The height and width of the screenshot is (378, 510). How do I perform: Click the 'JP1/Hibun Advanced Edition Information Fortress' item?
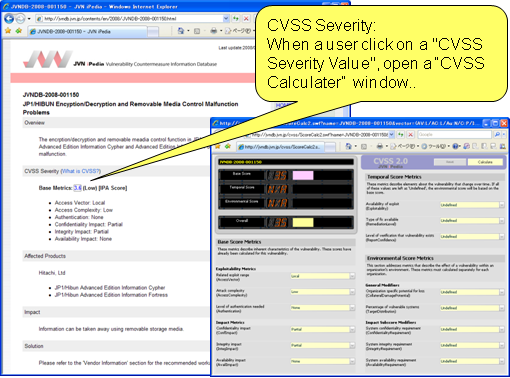pyautogui.click(x=111, y=295)
